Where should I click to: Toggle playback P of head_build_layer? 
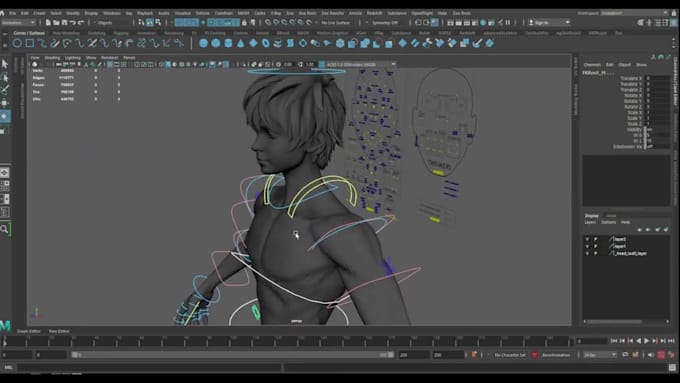(595, 253)
